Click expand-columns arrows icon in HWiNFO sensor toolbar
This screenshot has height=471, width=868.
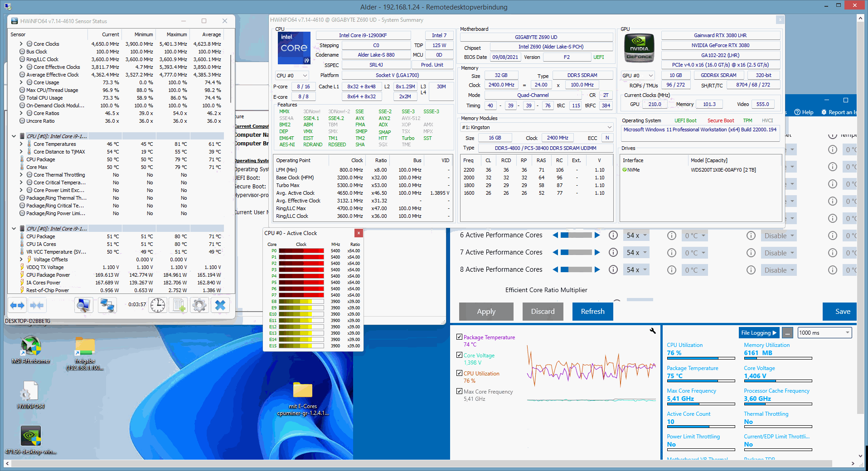point(17,306)
